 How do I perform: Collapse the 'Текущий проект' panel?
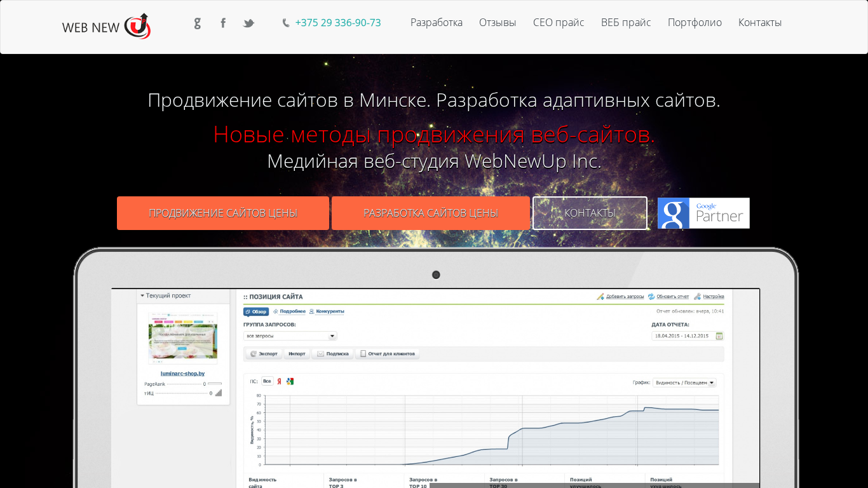142,295
